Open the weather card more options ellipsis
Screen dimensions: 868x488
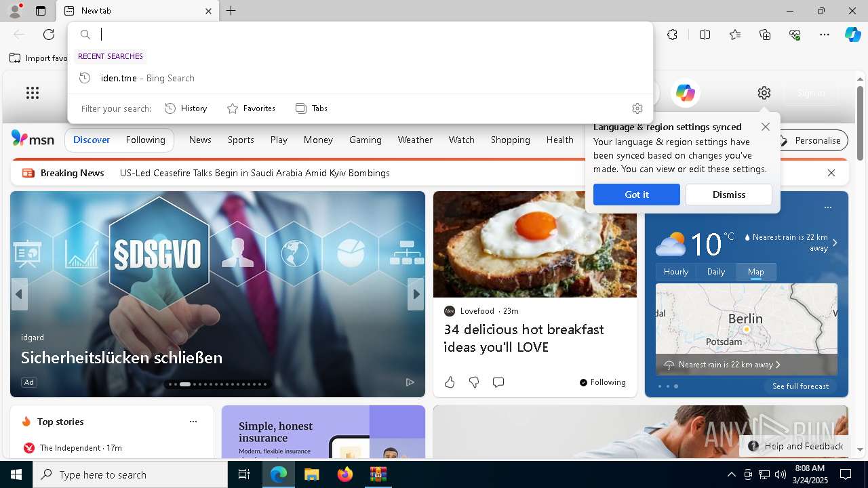click(x=827, y=207)
